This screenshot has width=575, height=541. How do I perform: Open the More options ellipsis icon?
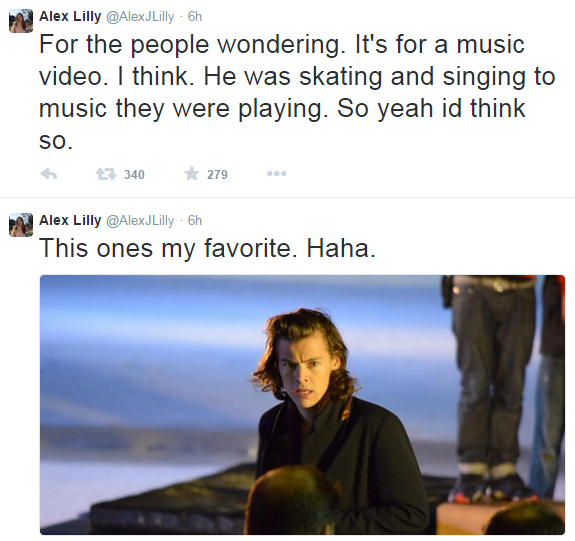(276, 173)
